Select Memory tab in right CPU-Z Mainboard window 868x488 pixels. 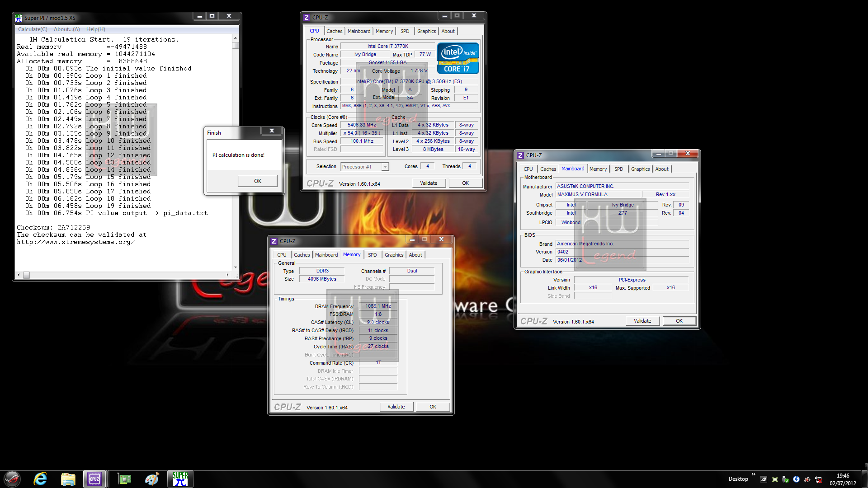598,169
